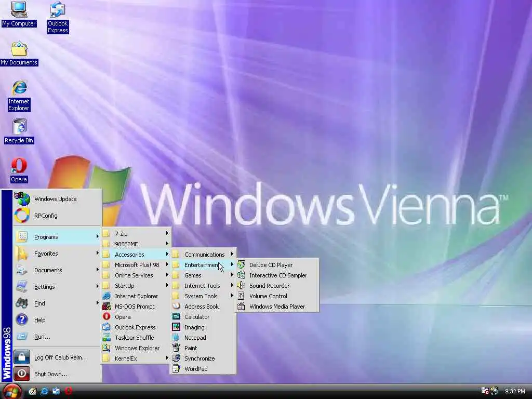This screenshot has width=532, height=399.
Task: Launch Address Book from Accessories
Action: tap(203, 307)
